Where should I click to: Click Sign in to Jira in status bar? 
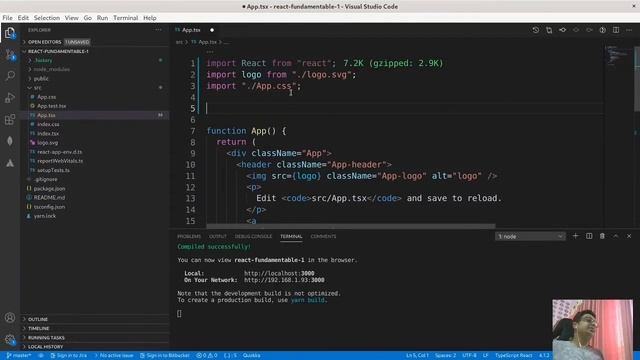[x=68, y=356]
